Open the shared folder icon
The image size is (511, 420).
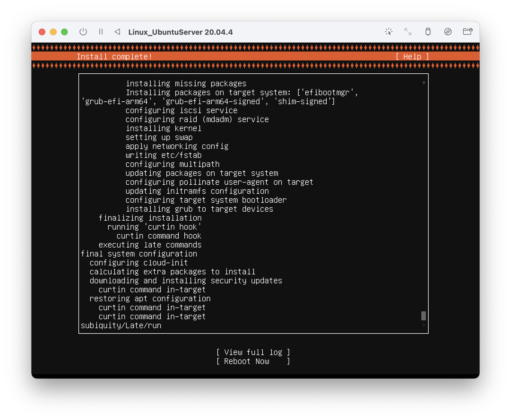point(468,32)
